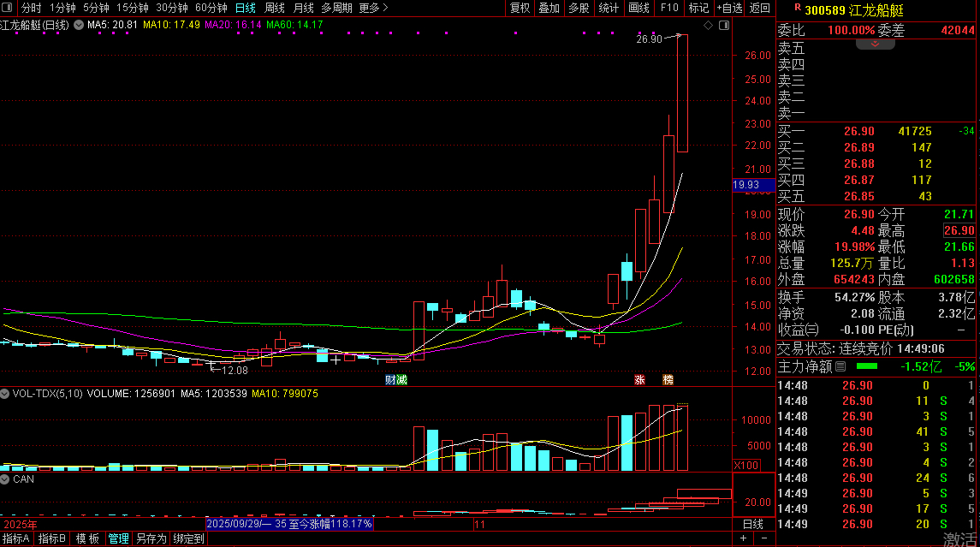Click the boxed 最高 value 26.90
Screen dimensions: 980x547
(x=959, y=230)
